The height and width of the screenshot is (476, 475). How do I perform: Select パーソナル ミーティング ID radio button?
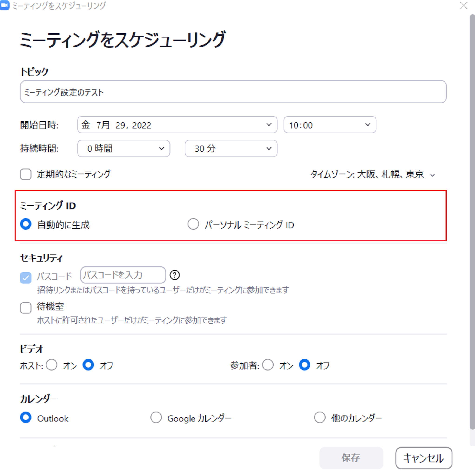[193, 224]
